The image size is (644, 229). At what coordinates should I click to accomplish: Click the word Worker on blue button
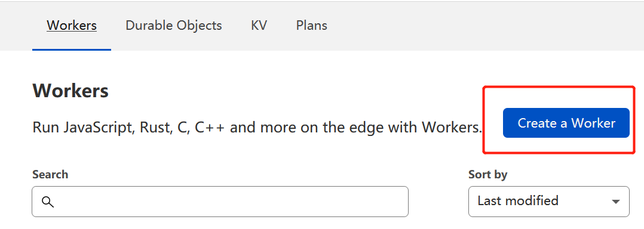tap(593, 123)
